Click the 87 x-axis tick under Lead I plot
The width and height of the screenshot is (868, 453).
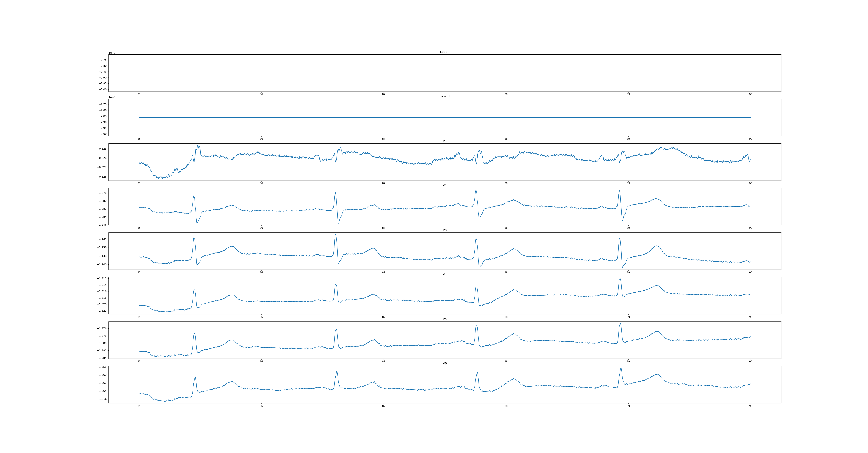click(384, 94)
